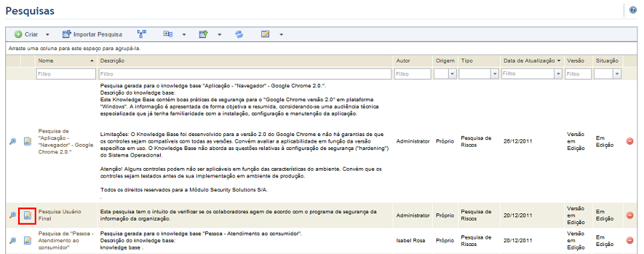The image size is (644, 254).
Task: Click Importar Pesquisa in toolbar
Action: [92, 35]
